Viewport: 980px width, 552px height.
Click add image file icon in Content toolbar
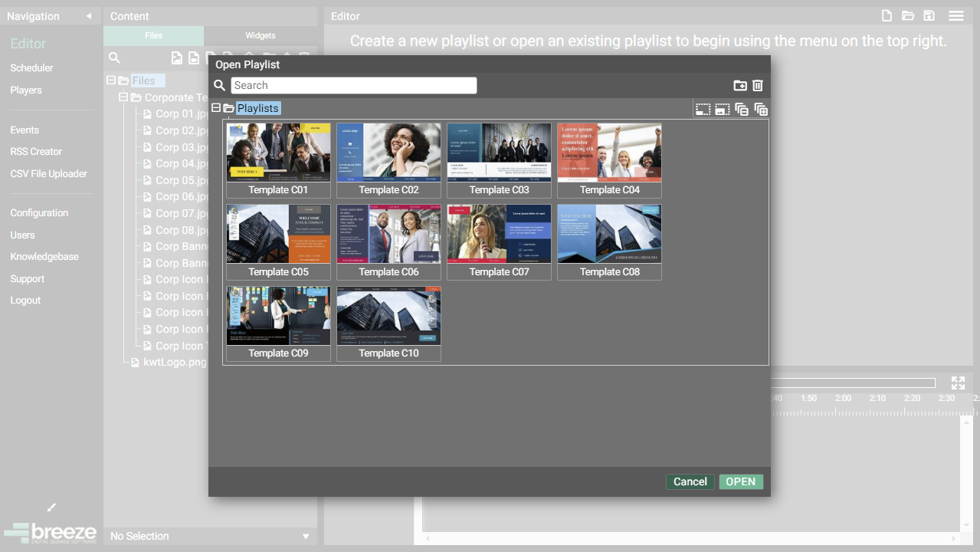[x=177, y=58]
